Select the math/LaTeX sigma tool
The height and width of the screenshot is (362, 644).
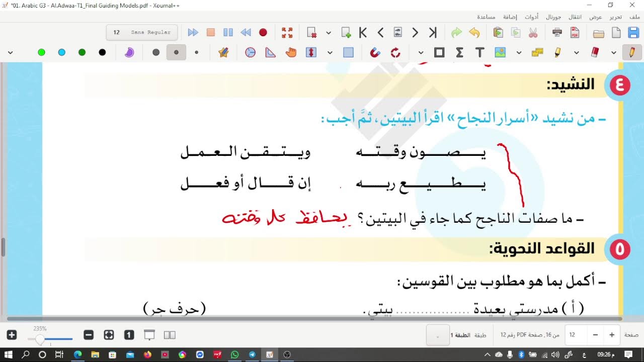click(x=459, y=52)
